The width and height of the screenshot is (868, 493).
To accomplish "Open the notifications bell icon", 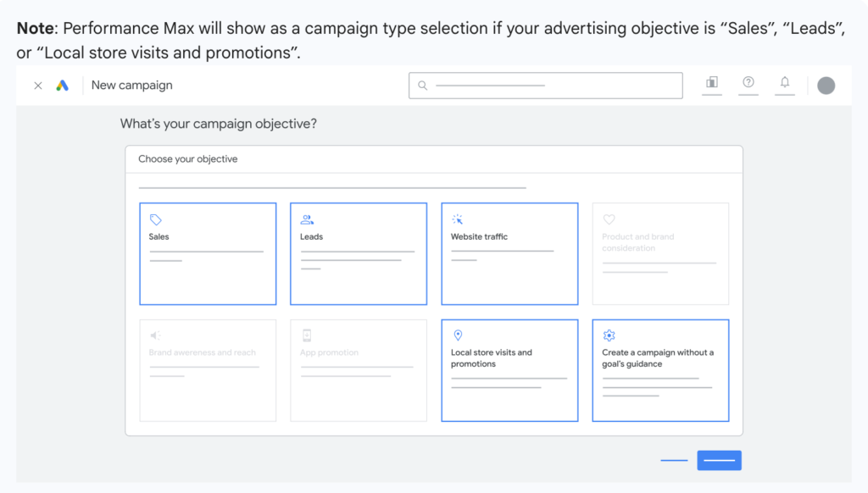I will [x=785, y=82].
